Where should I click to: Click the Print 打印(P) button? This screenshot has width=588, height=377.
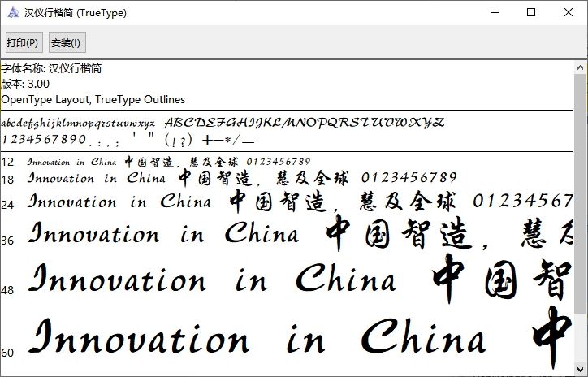pyautogui.click(x=24, y=43)
